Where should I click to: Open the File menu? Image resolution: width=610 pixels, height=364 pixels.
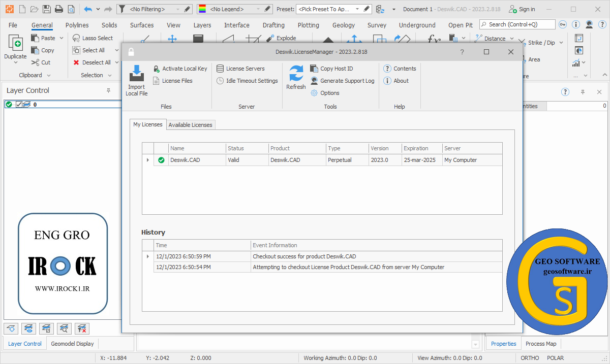pyautogui.click(x=13, y=25)
